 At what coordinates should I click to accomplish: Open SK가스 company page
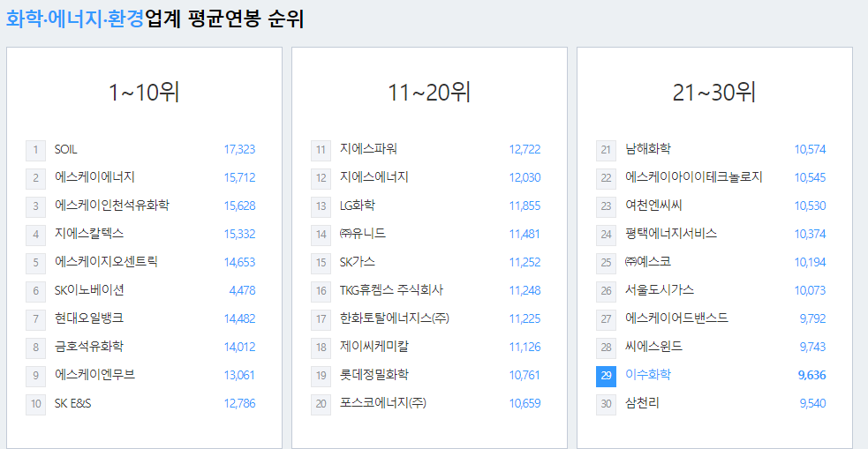click(358, 262)
